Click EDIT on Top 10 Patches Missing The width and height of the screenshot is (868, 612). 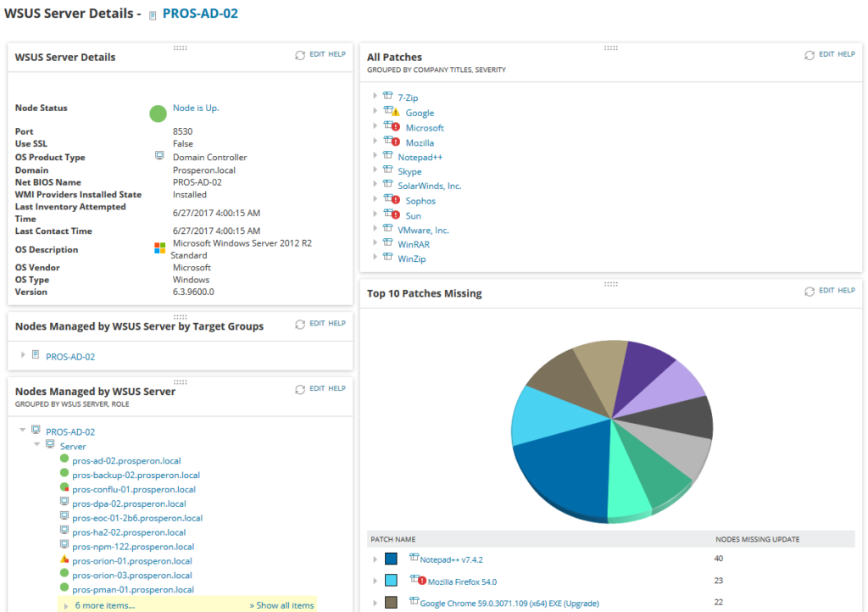(x=827, y=290)
